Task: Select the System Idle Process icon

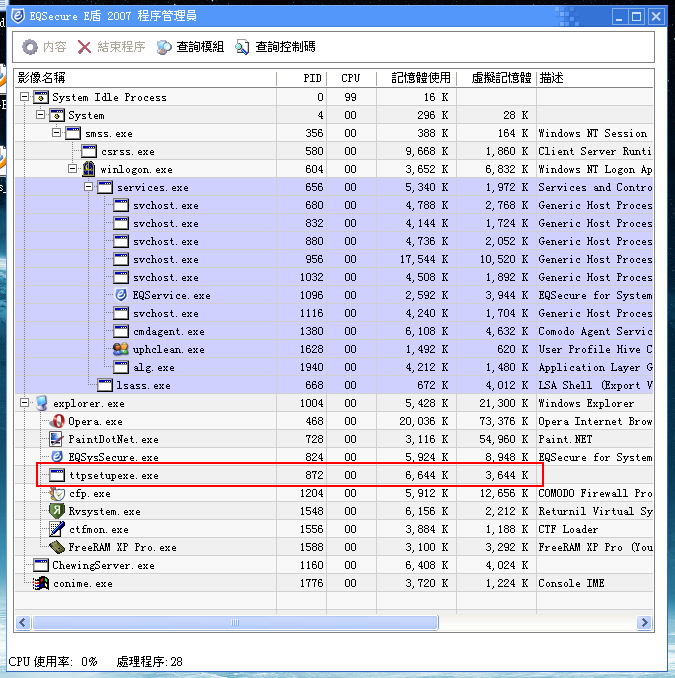Action: pos(41,97)
